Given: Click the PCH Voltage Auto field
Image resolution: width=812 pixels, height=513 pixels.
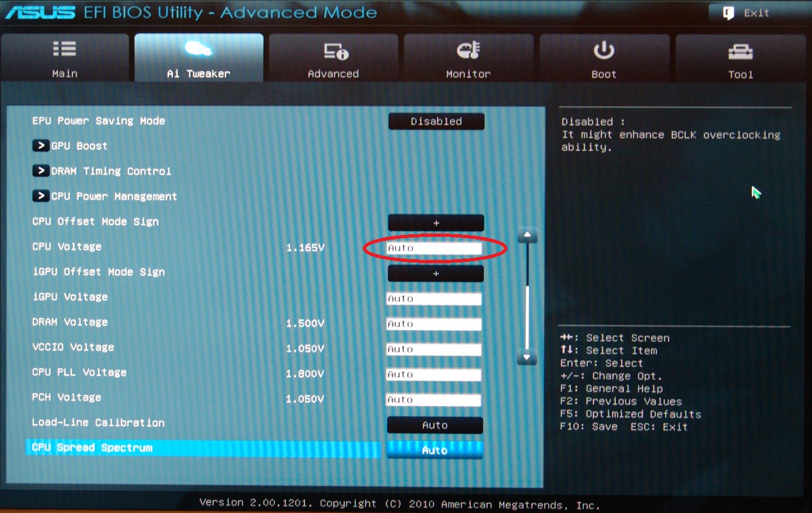Looking at the screenshot, I should point(434,399).
